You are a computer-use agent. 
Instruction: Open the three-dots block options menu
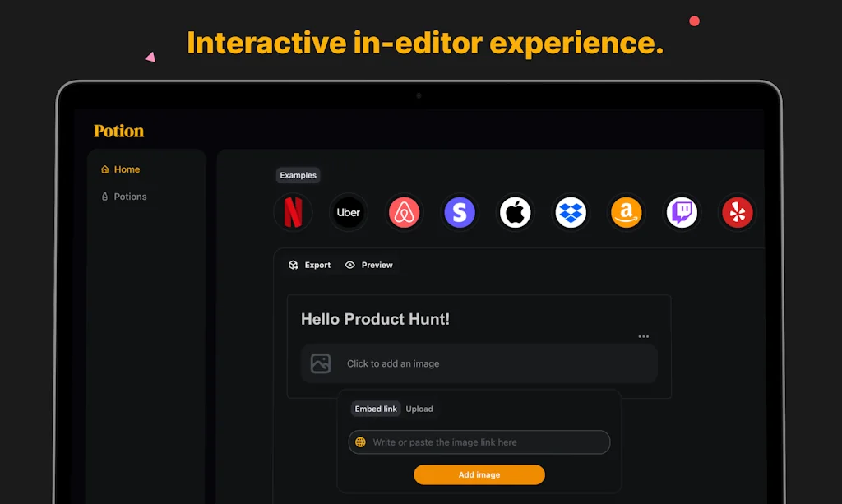(x=643, y=336)
